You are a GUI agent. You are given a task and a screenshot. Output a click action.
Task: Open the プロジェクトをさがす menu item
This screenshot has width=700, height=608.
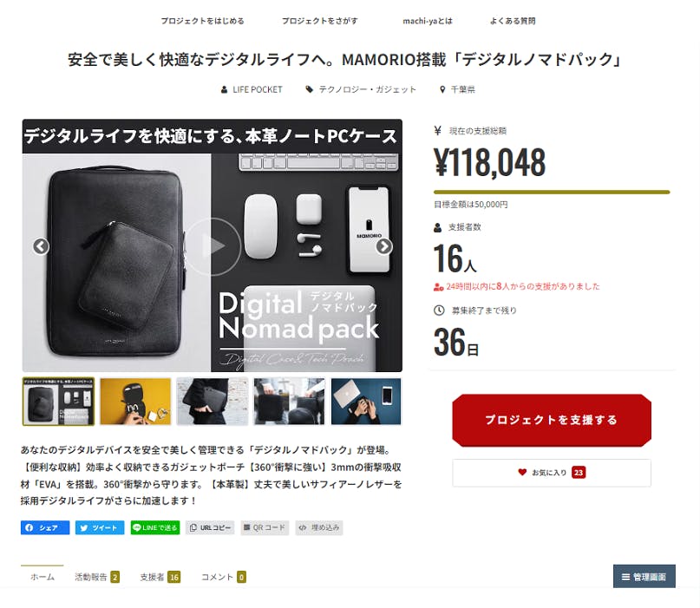pos(320,21)
